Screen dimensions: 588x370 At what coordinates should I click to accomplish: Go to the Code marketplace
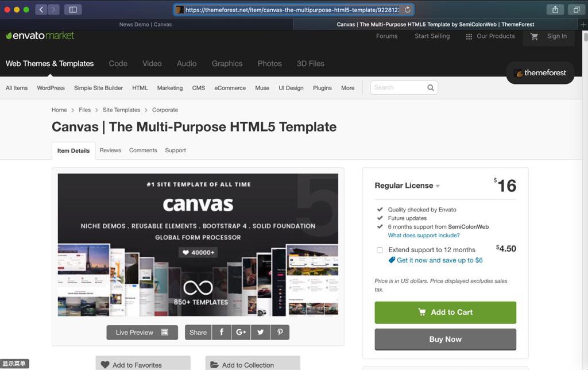(x=118, y=63)
